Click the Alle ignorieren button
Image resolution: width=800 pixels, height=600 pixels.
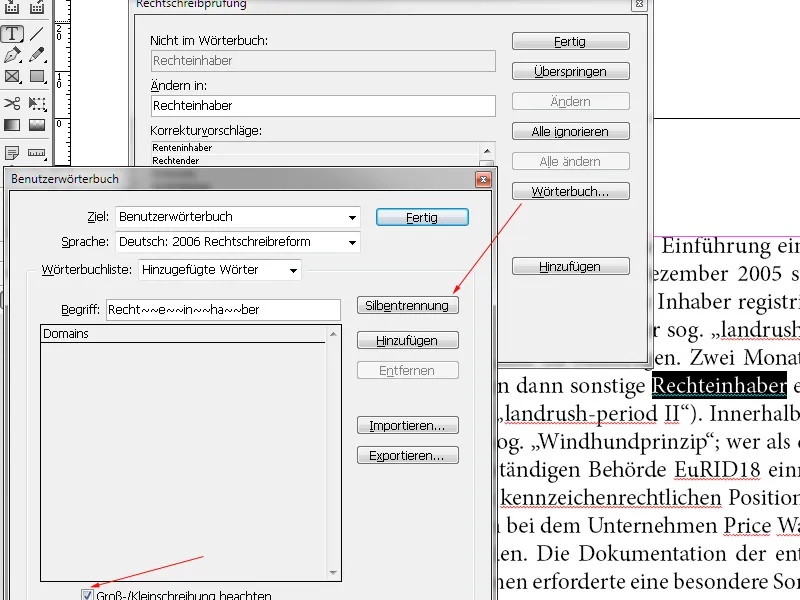click(570, 132)
